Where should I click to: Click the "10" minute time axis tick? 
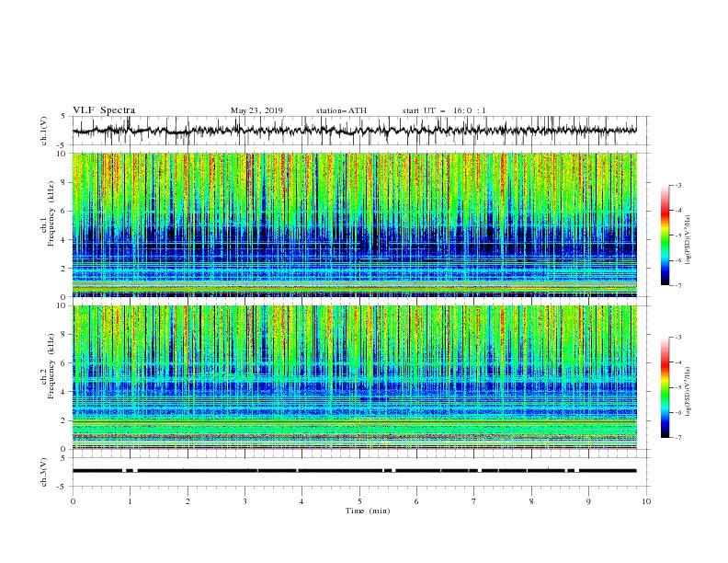pos(646,501)
